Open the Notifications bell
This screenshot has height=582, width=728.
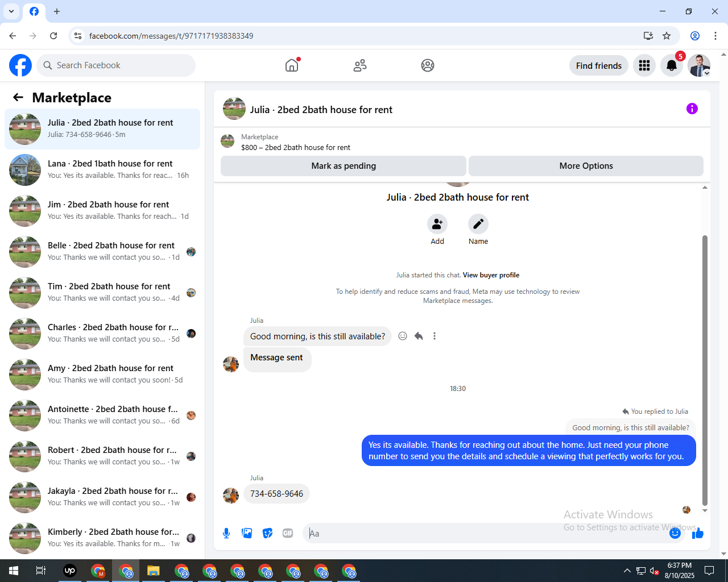point(672,65)
